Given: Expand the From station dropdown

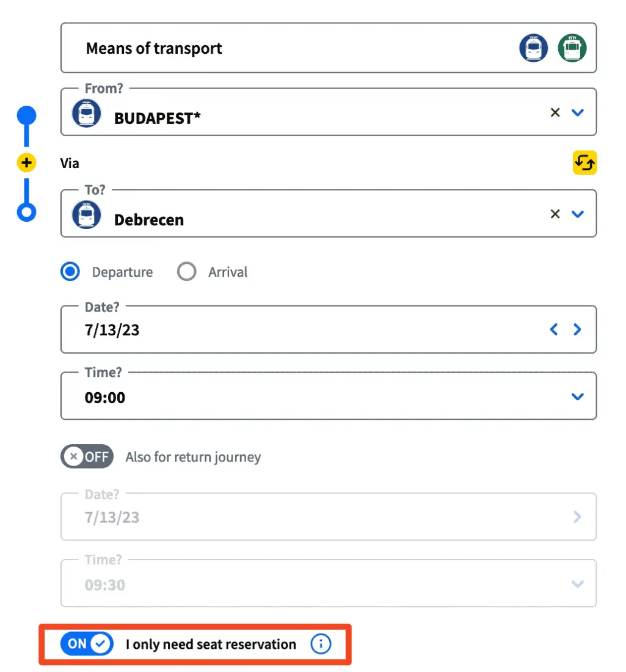Looking at the screenshot, I should pos(577,112).
